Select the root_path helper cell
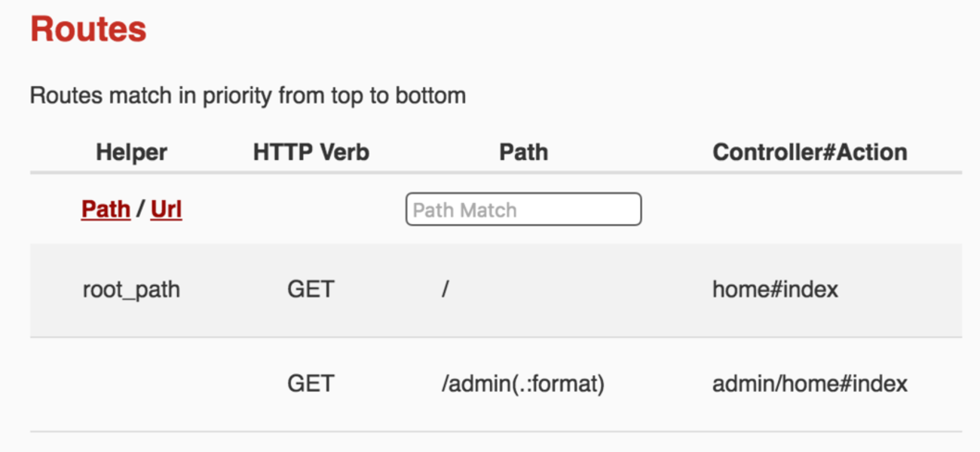Screen dimensions: 980x452 coord(131,290)
